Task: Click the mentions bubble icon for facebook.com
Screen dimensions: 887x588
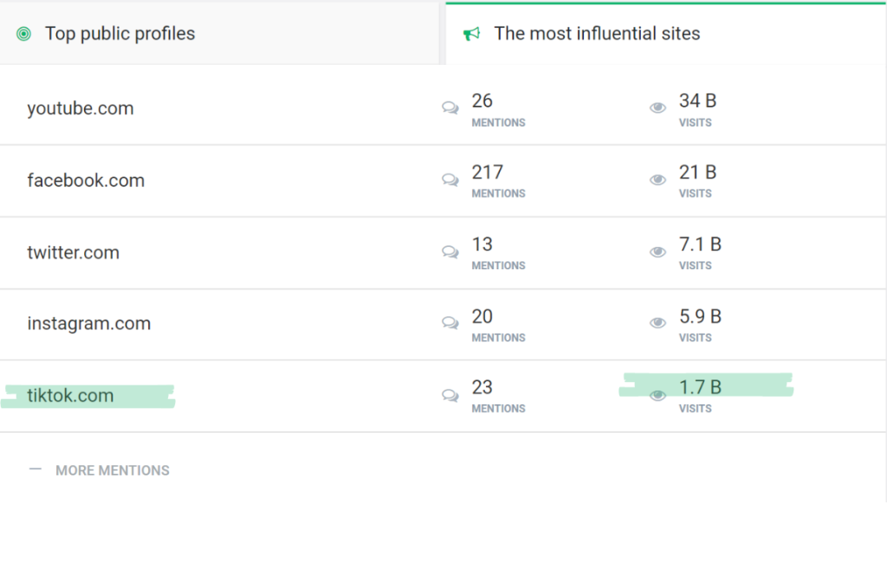Action: pyautogui.click(x=450, y=180)
